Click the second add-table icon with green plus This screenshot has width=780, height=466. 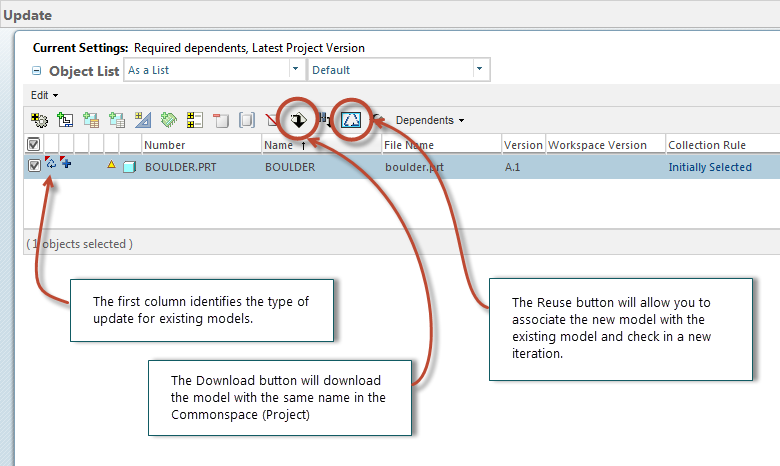pyautogui.click(x=117, y=120)
